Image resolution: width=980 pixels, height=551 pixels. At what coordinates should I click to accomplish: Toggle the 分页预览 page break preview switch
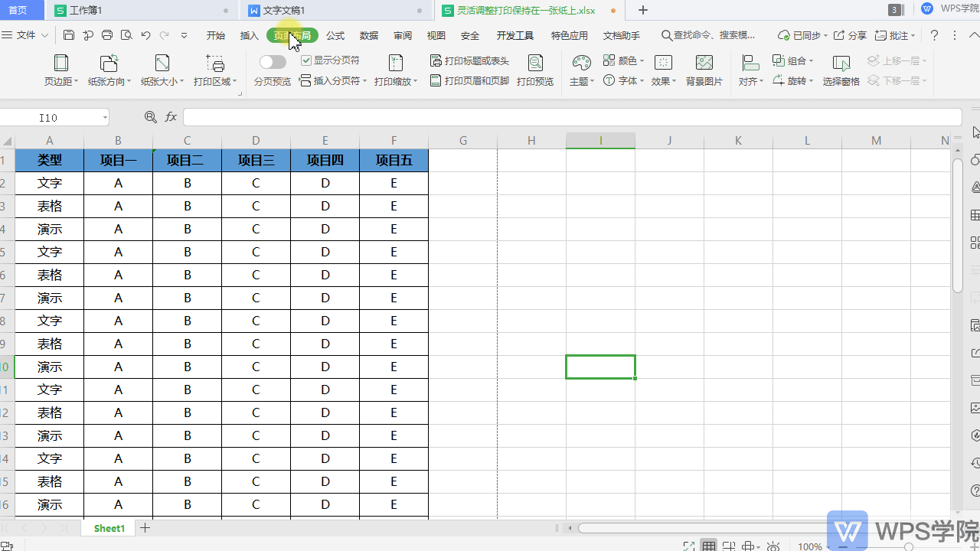coord(273,61)
